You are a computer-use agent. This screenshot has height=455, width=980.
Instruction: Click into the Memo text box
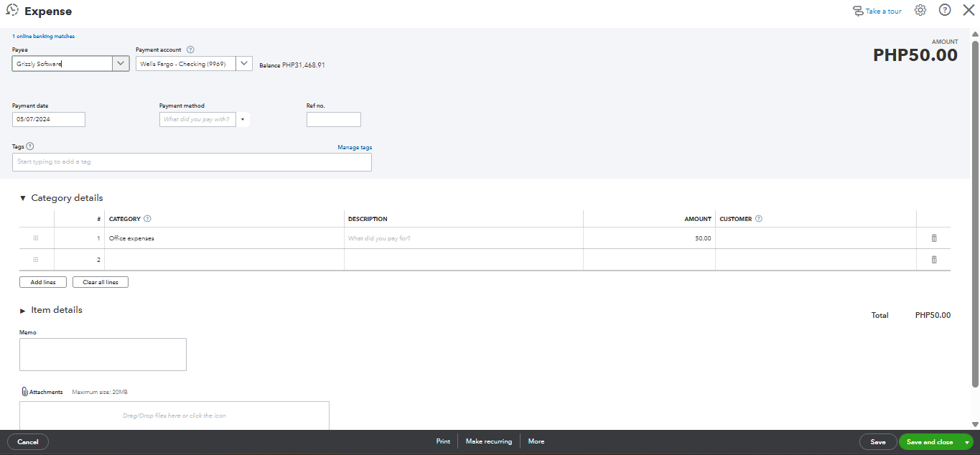(103, 355)
